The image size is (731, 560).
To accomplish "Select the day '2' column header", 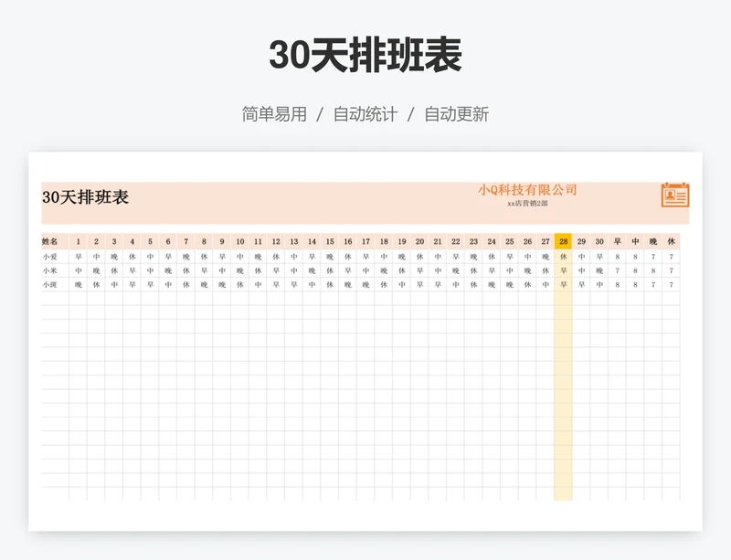I will click(x=96, y=241).
